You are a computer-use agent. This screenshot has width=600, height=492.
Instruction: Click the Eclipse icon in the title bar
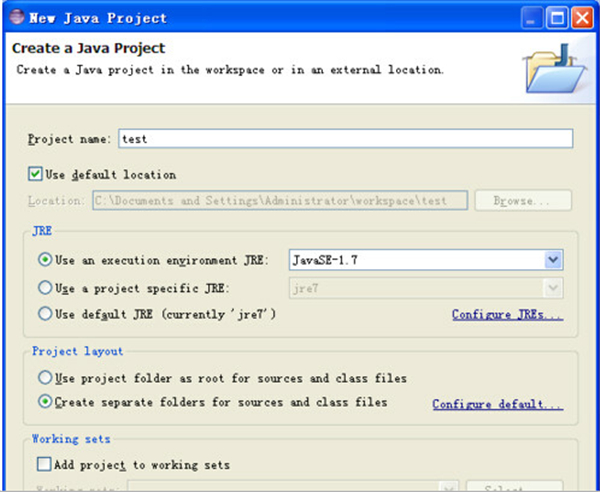click(14, 17)
